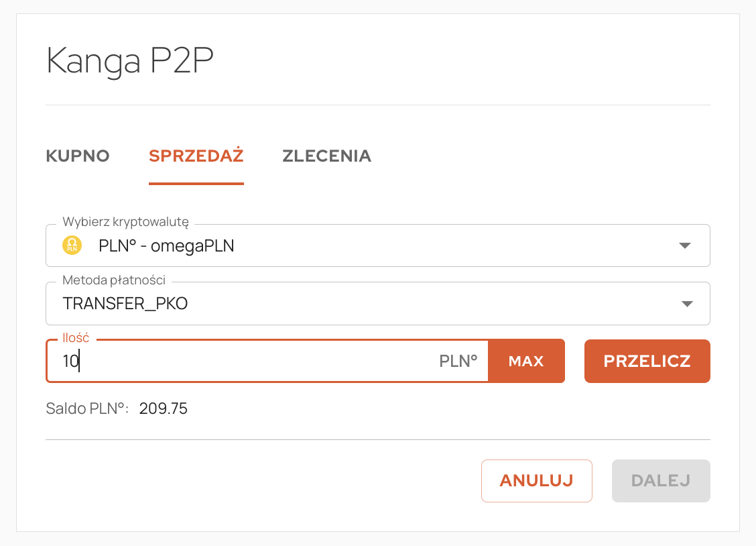Click the PRZELICZ button

click(x=647, y=362)
